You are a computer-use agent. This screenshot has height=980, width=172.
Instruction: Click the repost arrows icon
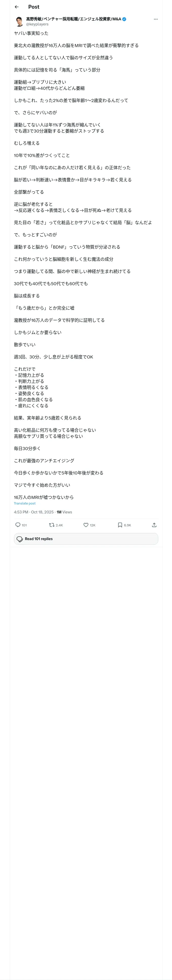tap(51, 525)
